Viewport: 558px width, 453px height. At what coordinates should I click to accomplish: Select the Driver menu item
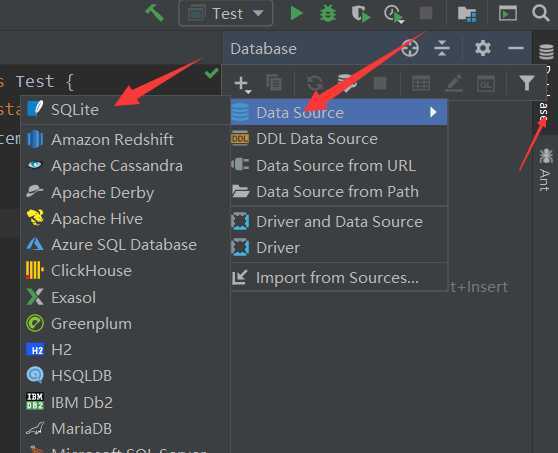tap(339, 248)
